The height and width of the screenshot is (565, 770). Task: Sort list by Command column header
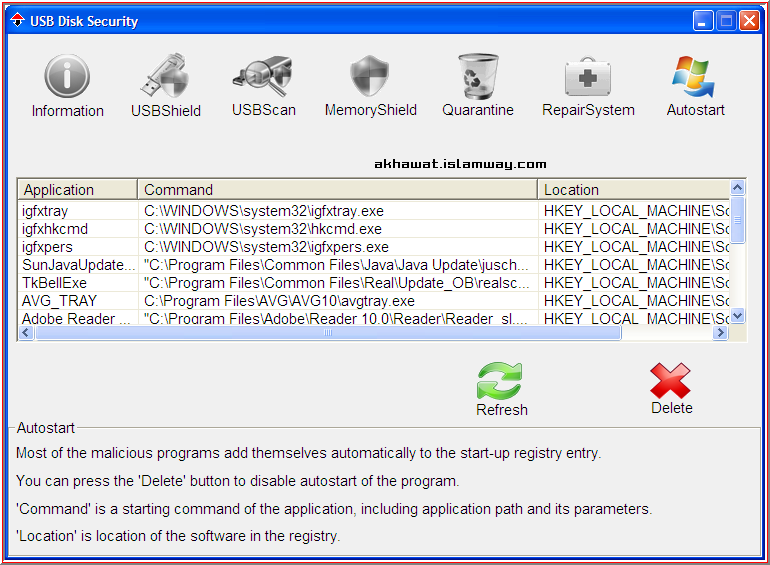pyautogui.click(x=337, y=189)
